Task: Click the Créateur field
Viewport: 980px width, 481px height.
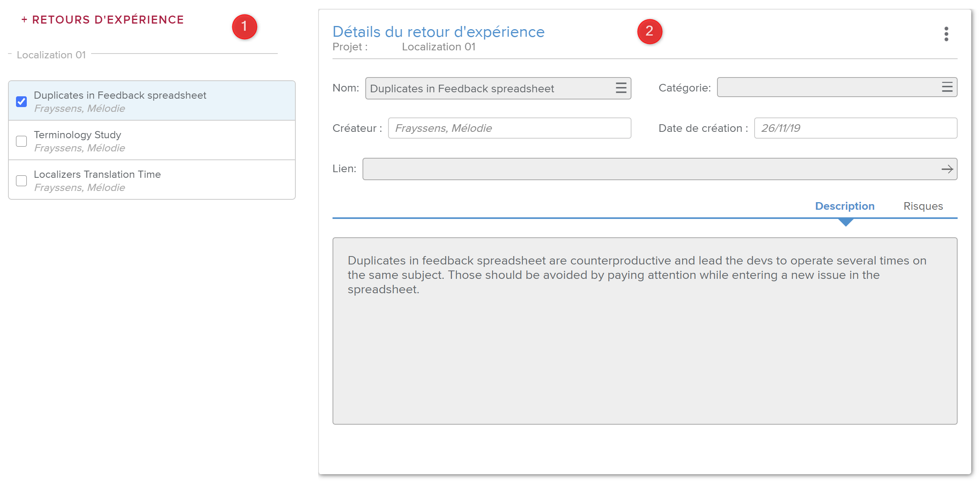Action: pyautogui.click(x=509, y=128)
